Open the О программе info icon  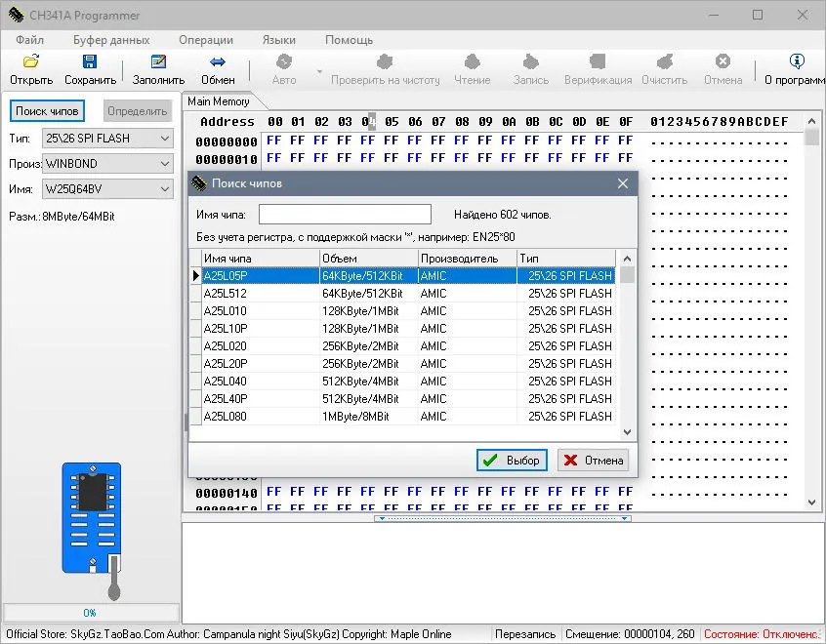[797, 61]
